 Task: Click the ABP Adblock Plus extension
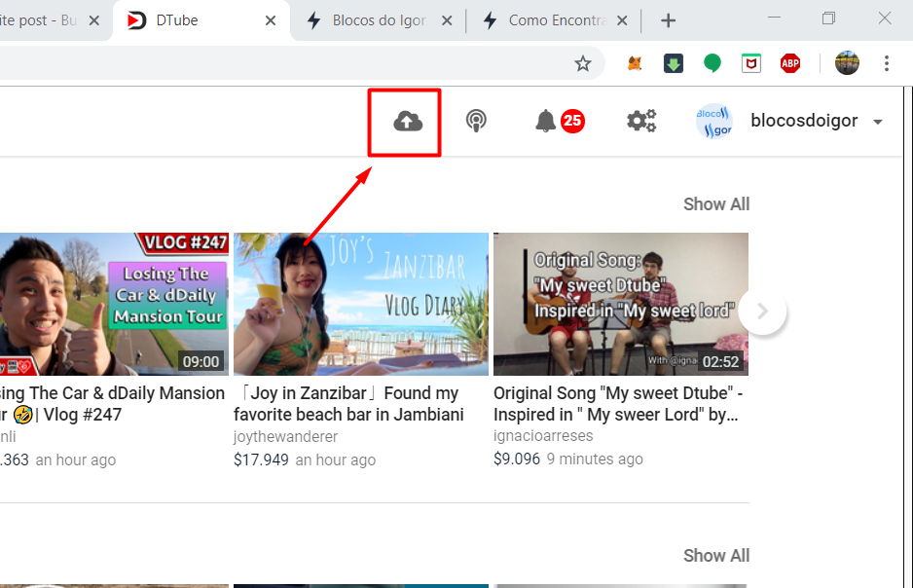790,63
